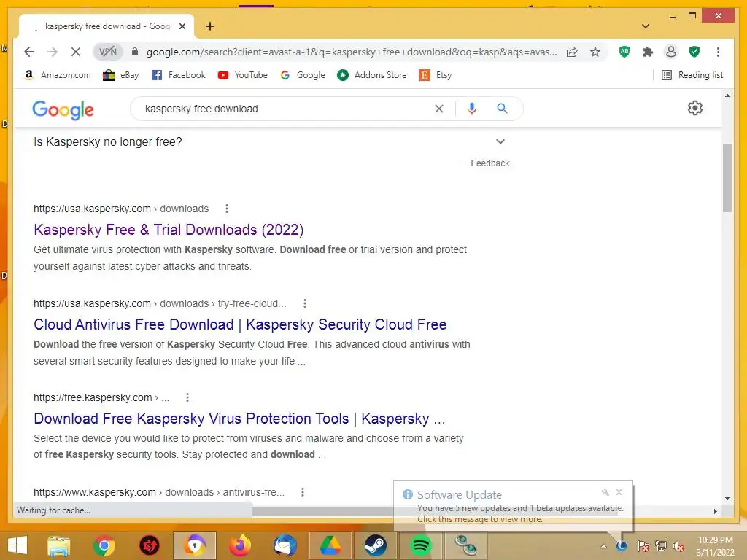Close the kaspersky free download tab
This screenshot has height=560, width=747.
click(182, 26)
